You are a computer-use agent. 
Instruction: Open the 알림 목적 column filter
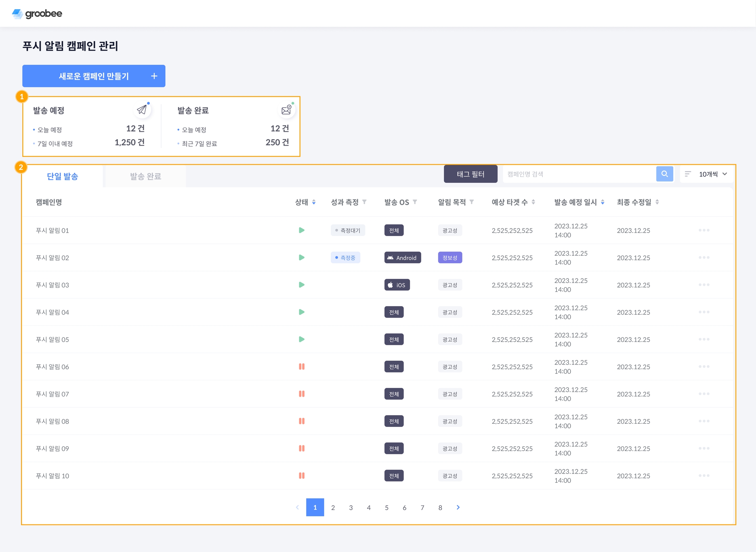point(472,202)
